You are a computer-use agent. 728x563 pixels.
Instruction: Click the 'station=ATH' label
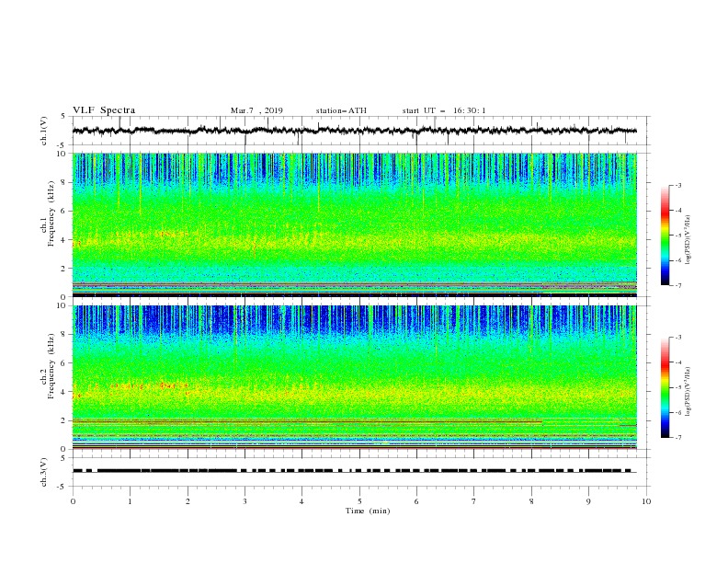(x=341, y=110)
